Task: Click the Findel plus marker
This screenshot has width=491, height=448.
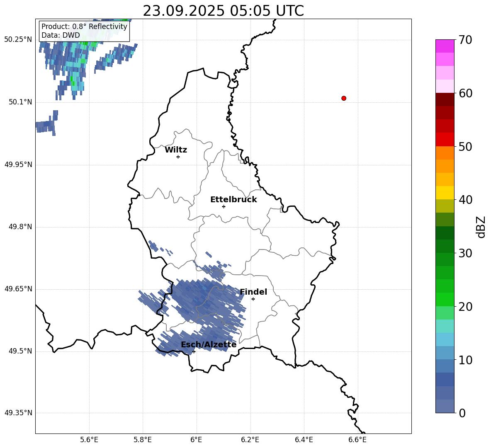Action: [x=253, y=299]
